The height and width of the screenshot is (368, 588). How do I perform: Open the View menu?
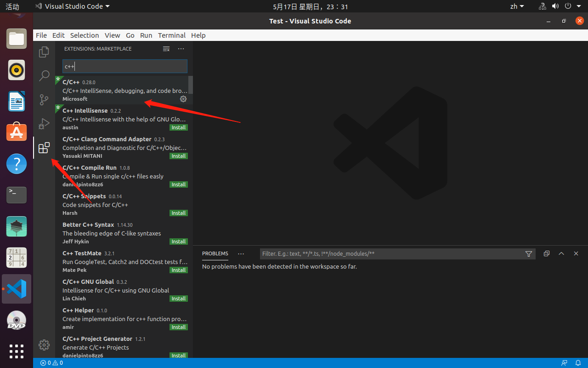click(x=112, y=35)
